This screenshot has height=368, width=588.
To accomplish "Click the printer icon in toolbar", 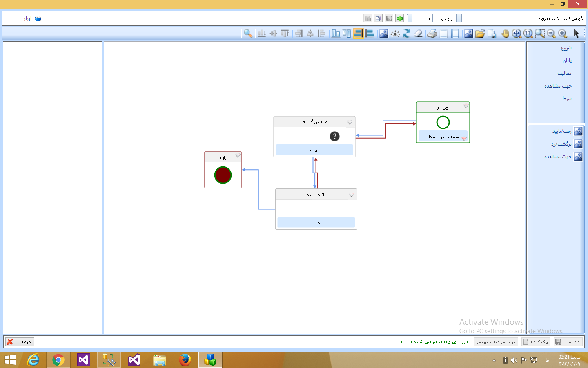I will click(x=432, y=34).
